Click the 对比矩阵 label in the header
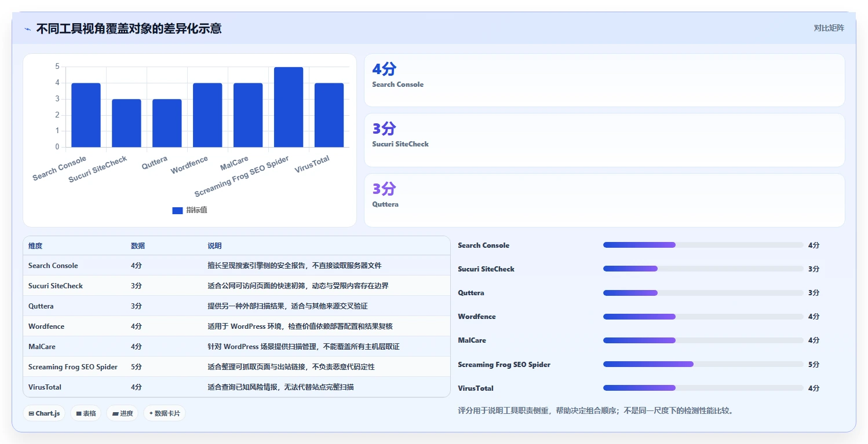The width and height of the screenshot is (868, 444). point(829,28)
